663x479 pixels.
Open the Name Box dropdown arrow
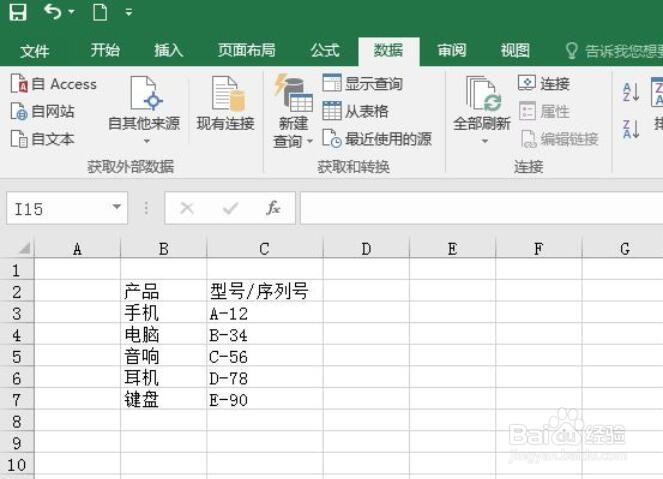click(117, 207)
